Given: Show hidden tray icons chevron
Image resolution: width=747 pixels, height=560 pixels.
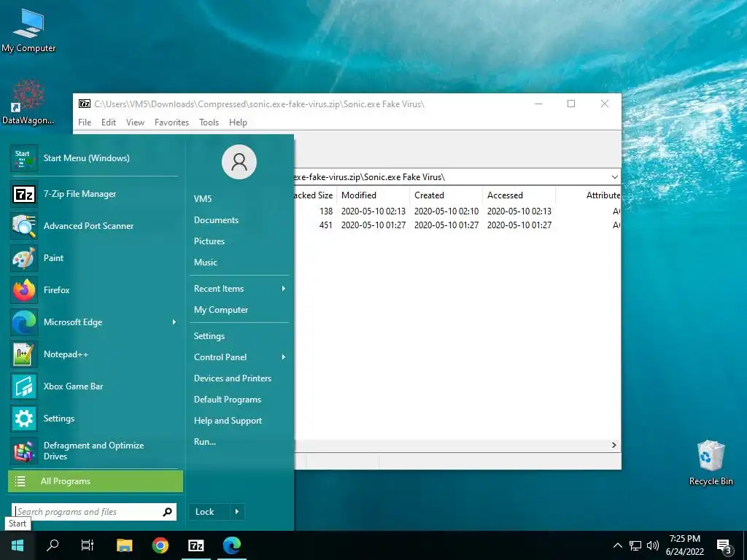Looking at the screenshot, I should click(x=617, y=545).
